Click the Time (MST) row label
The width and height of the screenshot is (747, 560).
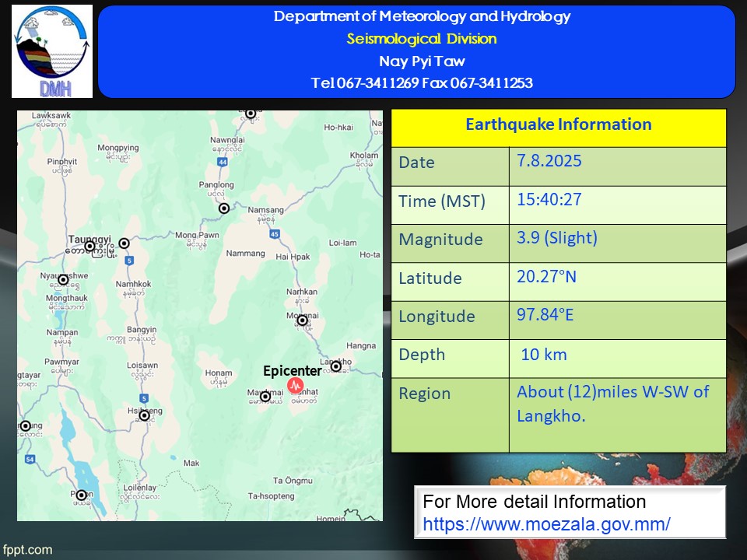tap(442, 201)
